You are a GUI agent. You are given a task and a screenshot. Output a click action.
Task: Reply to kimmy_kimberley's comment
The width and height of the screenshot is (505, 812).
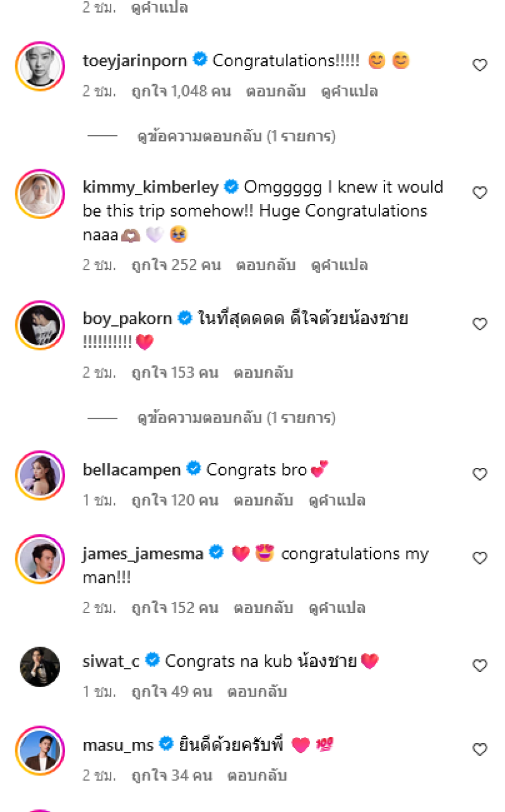[266, 265]
